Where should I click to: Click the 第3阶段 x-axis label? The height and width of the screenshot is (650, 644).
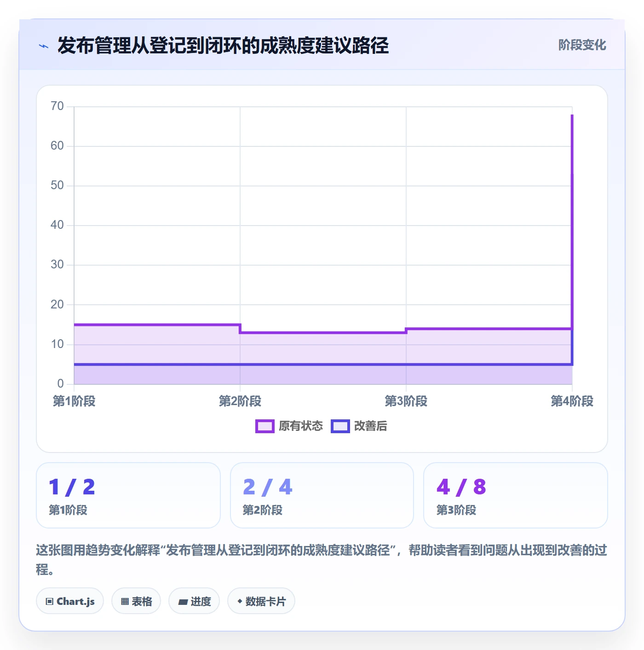[x=406, y=401]
